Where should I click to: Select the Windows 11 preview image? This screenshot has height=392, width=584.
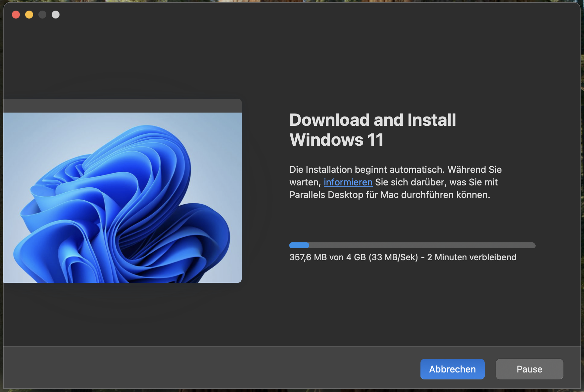pyautogui.click(x=122, y=197)
